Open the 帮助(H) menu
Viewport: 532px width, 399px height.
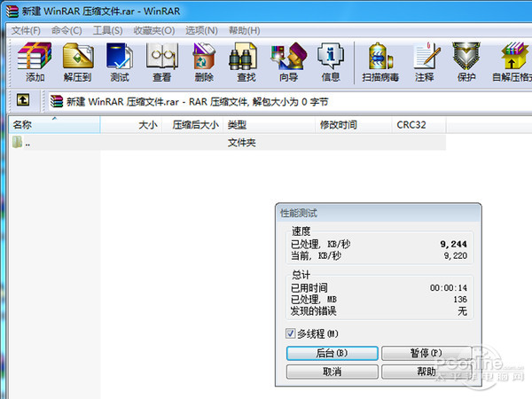tap(245, 30)
